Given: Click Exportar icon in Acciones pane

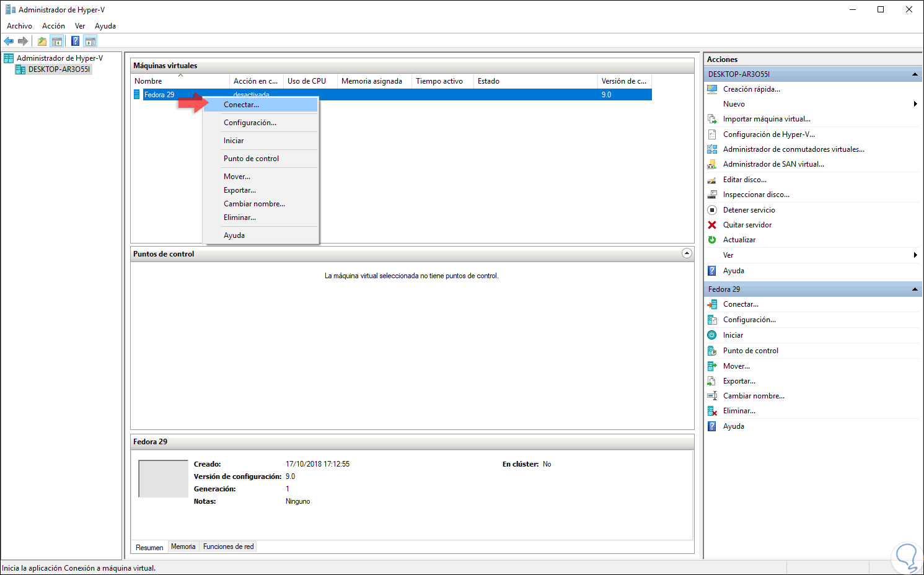Looking at the screenshot, I should 712,381.
